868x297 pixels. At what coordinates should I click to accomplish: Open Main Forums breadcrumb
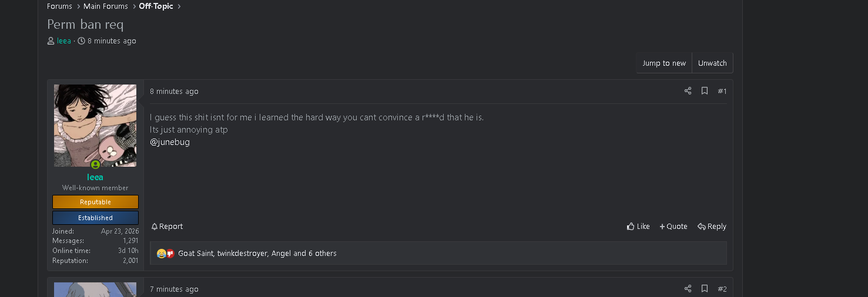pos(106,6)
